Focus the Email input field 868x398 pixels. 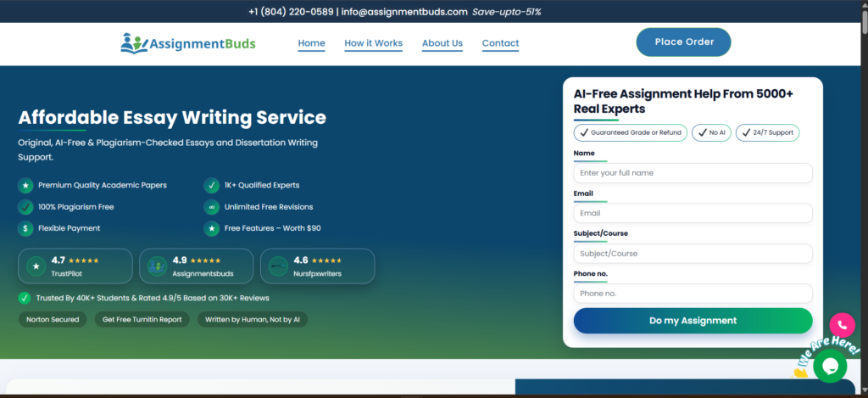[693, 213]
